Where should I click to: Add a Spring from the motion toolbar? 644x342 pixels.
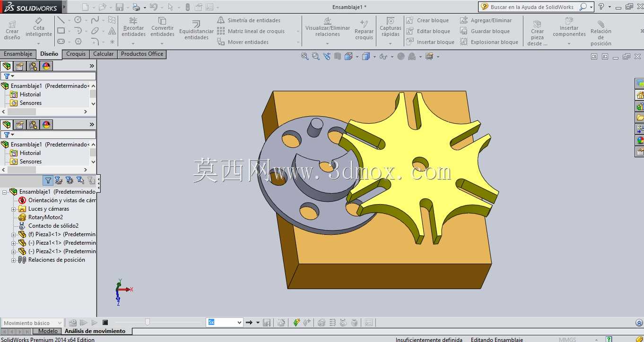coord(332,323)
